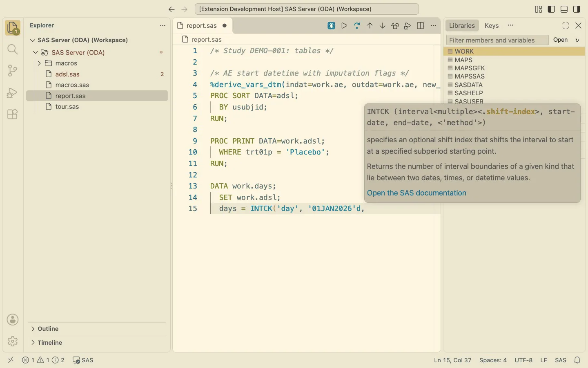Viewport: 588px width, 368px height.
Task: Click the up arrow in editor toolbar
Action: coord(370,26)
